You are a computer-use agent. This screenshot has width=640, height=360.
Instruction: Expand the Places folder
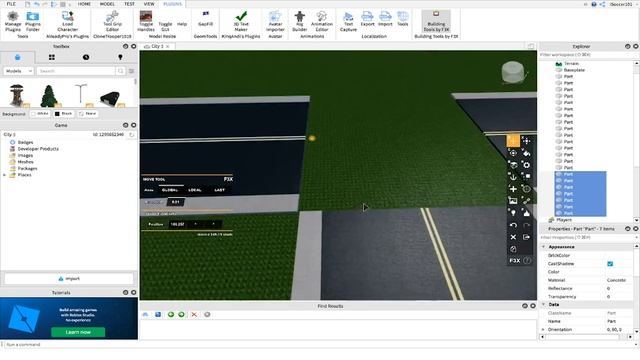4,175
